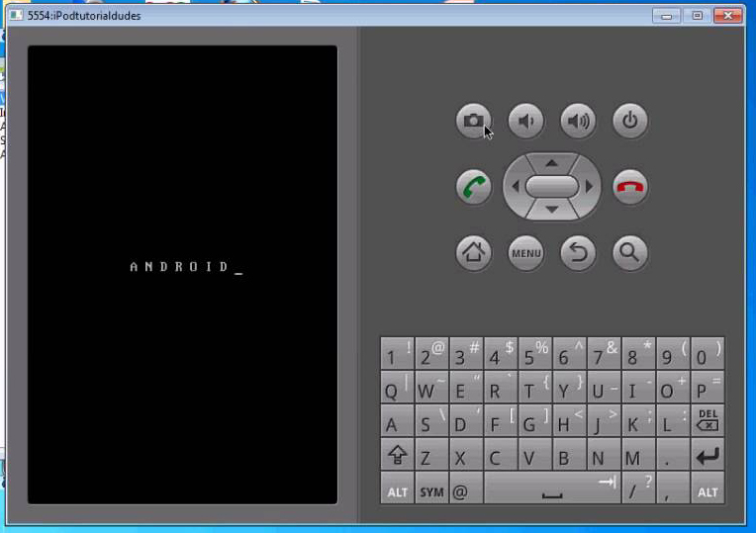
Task: Tap the D key
Action: [466, 420]
